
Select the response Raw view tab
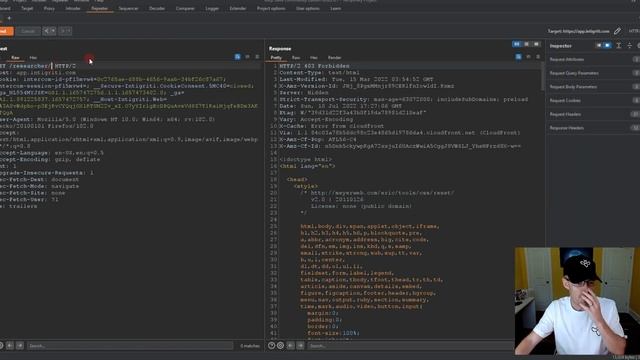296,58
